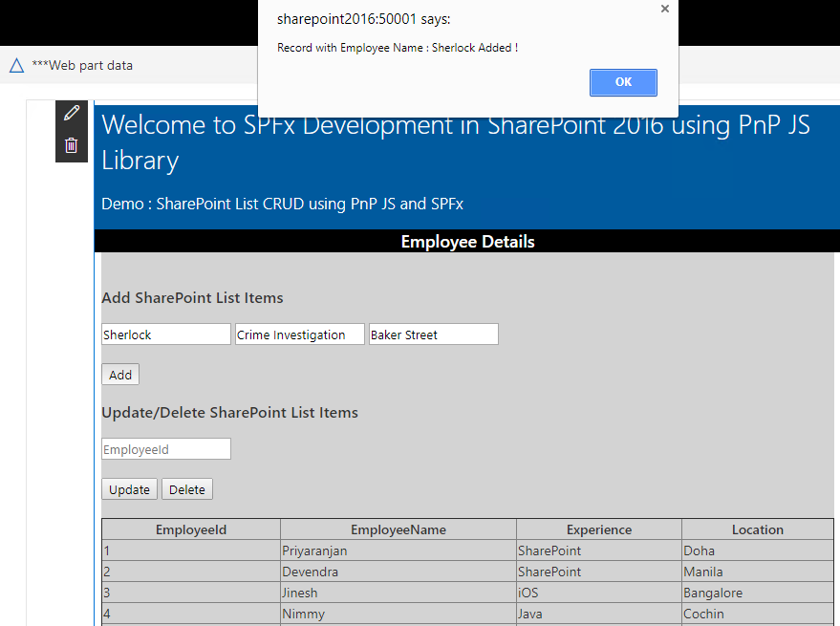The image size is (840, 626).
Task: Select the Location column header
Action: pos(758,529)
